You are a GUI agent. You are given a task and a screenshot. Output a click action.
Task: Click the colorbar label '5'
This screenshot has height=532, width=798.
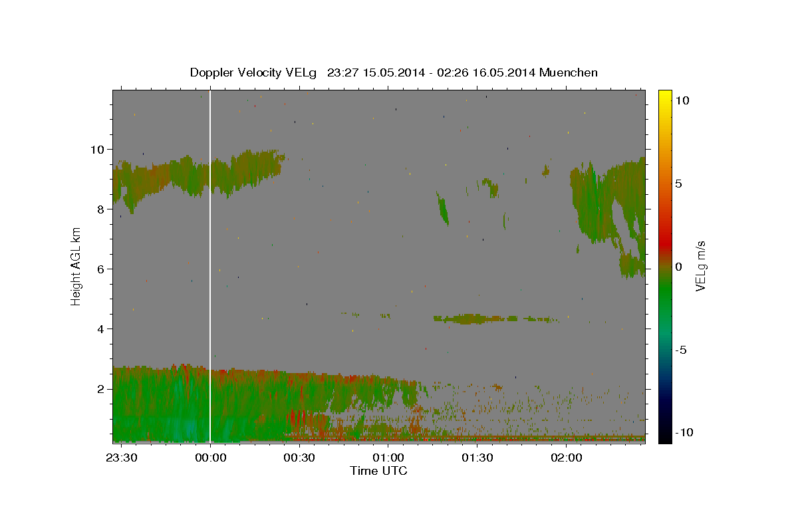coord(678,184)
